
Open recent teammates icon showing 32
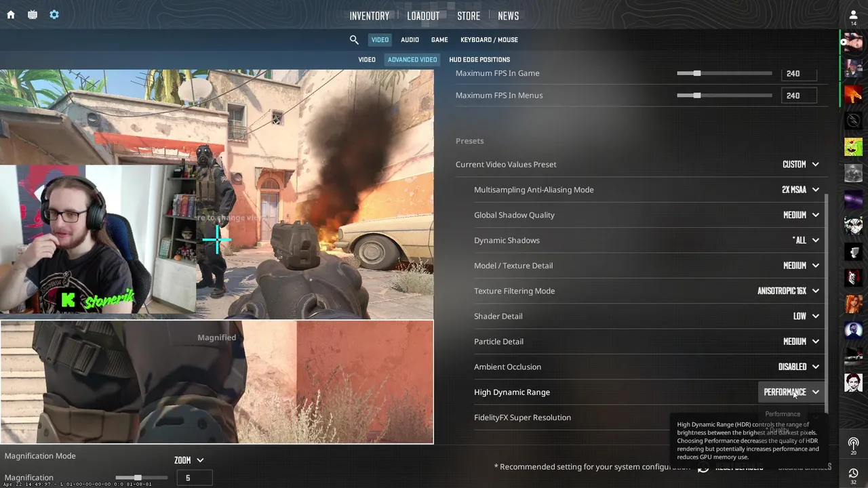[854, 476]
